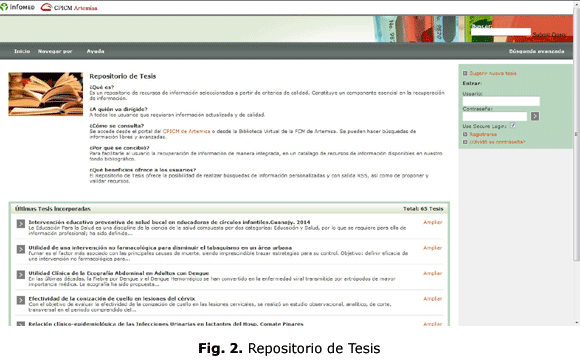Open the Ayuda menu item
This screenshot has height=360, width=580.
pyautogui.click(x=95, y=51)
